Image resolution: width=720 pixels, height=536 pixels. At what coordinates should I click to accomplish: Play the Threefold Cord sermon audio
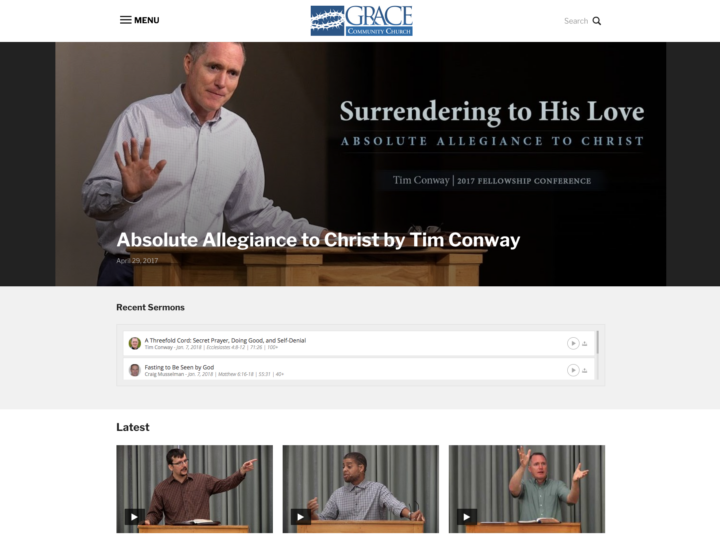click(x=573, y=343)
